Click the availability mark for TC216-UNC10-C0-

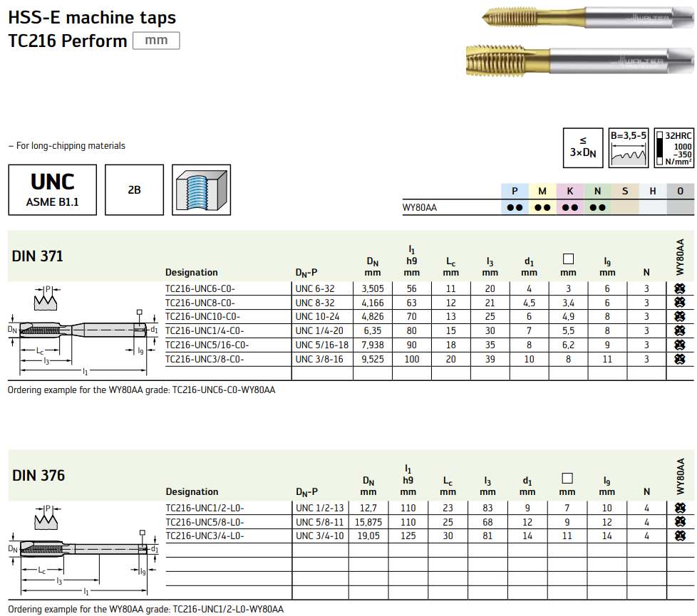coord(680,317)
